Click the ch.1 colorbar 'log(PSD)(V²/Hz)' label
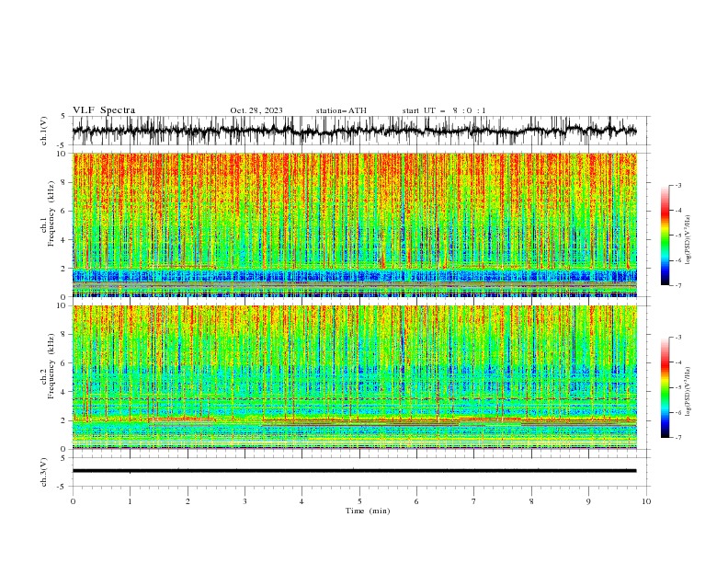 (688, 240)
